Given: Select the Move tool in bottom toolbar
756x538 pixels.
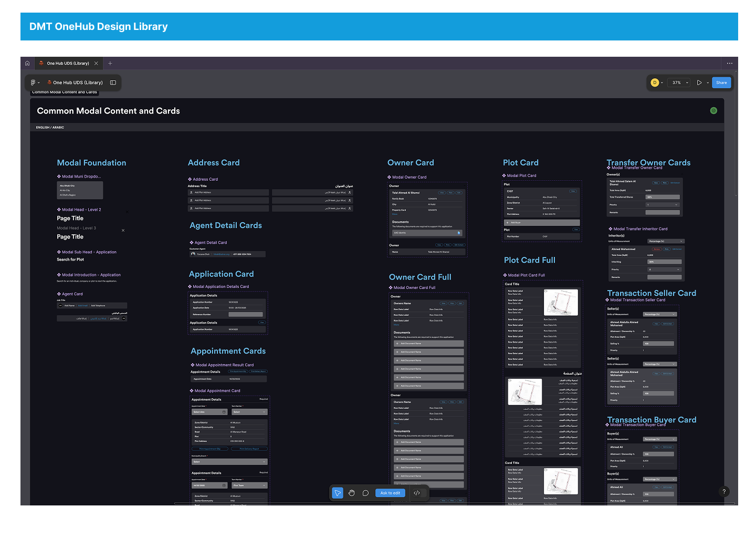Looking at the screenshot, I should 338,493.
